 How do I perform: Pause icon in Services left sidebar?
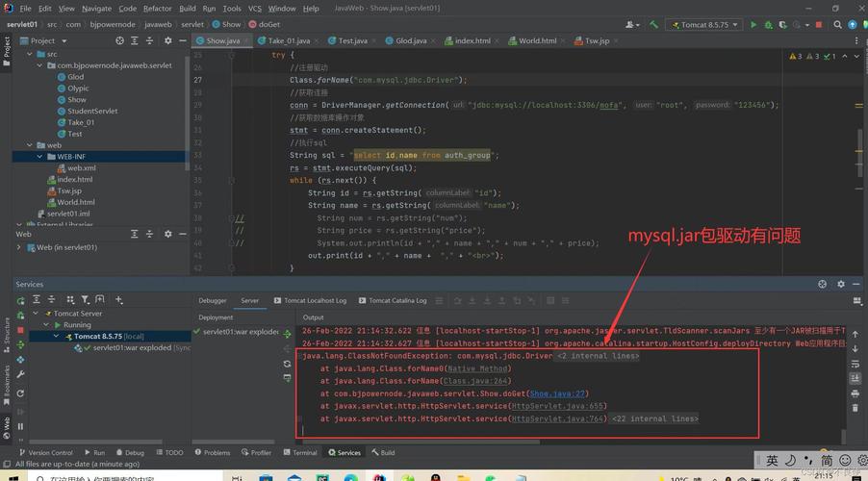[20, 426]
